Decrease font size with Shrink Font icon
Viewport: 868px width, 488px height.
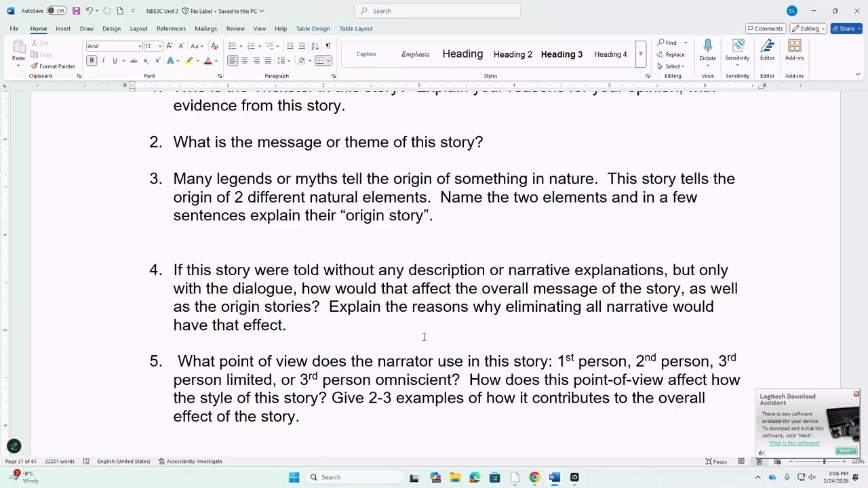(181, 46)
